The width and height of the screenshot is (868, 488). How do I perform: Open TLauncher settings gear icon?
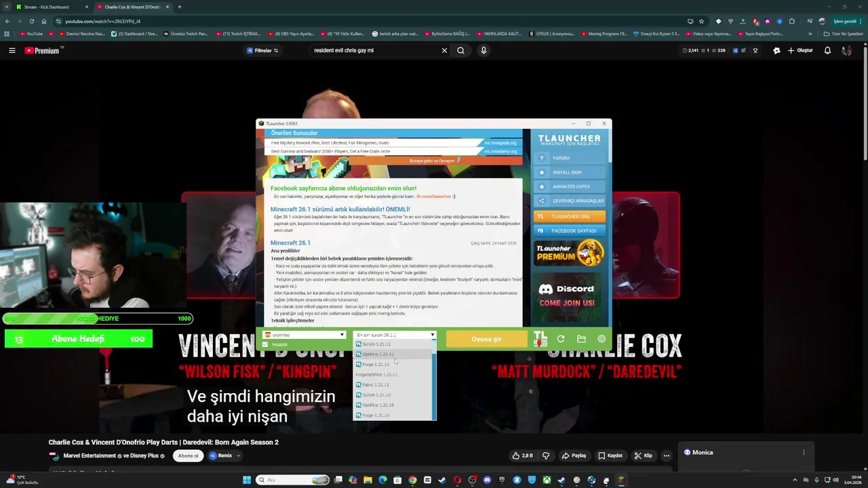pyautogui.click(x=601, y=339)
